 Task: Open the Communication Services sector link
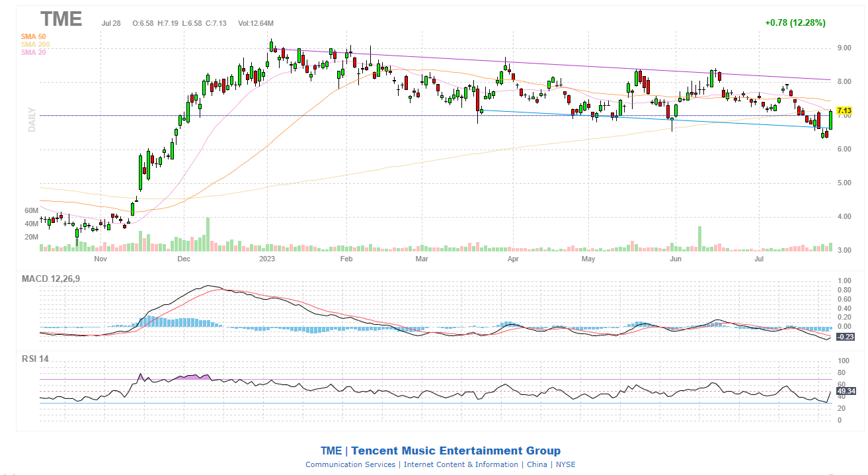click(x=350, y=464)
